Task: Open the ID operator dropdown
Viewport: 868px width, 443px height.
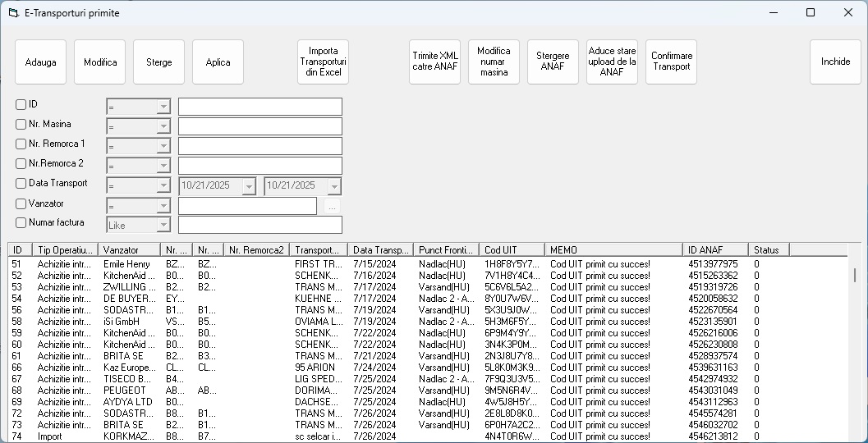Action: pos(163,107)
